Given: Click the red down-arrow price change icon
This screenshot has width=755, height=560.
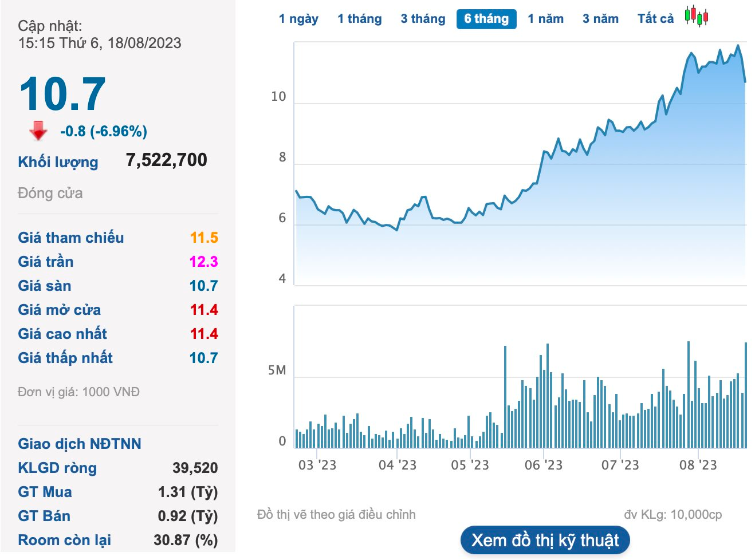Looking at the screenshot, I should (38, 131).
